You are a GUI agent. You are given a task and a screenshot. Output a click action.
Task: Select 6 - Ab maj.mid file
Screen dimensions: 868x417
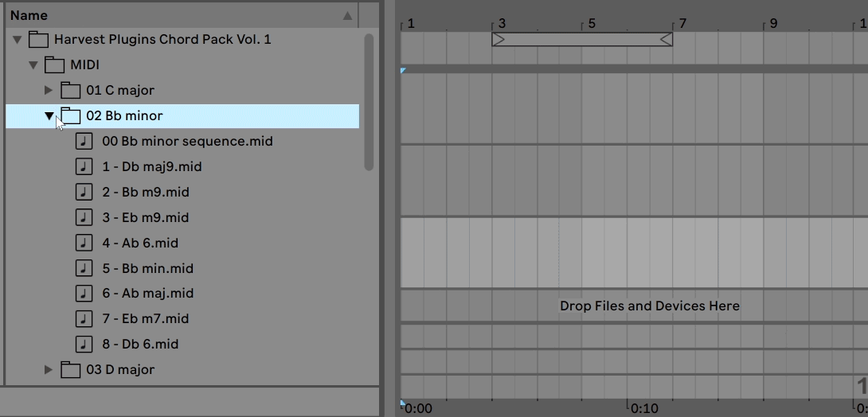(x=147, y=293)
